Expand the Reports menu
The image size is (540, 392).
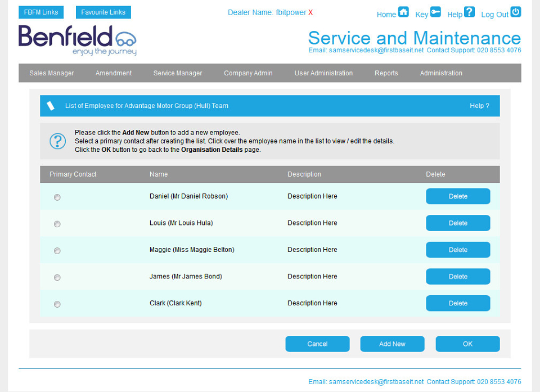click(x=386, y=73)
